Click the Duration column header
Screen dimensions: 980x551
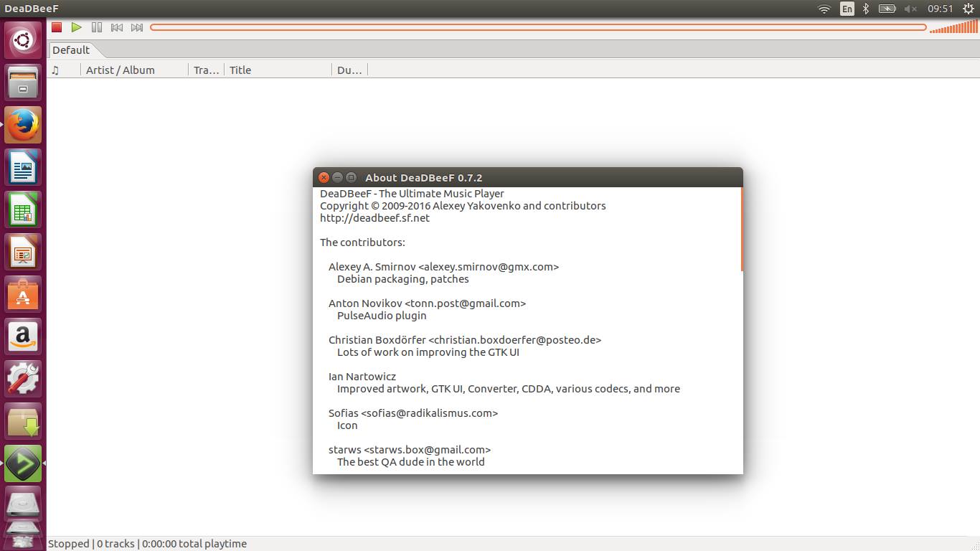click(349, 70)
